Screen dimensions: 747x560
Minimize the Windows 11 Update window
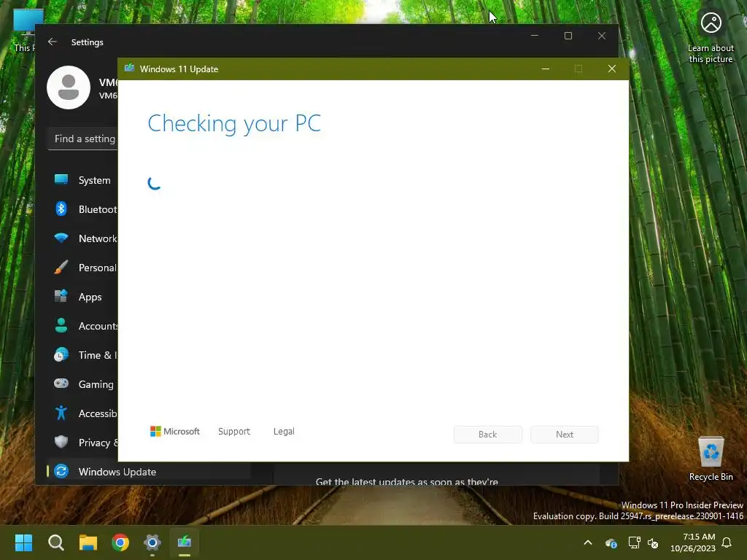[x=546, y=69]
